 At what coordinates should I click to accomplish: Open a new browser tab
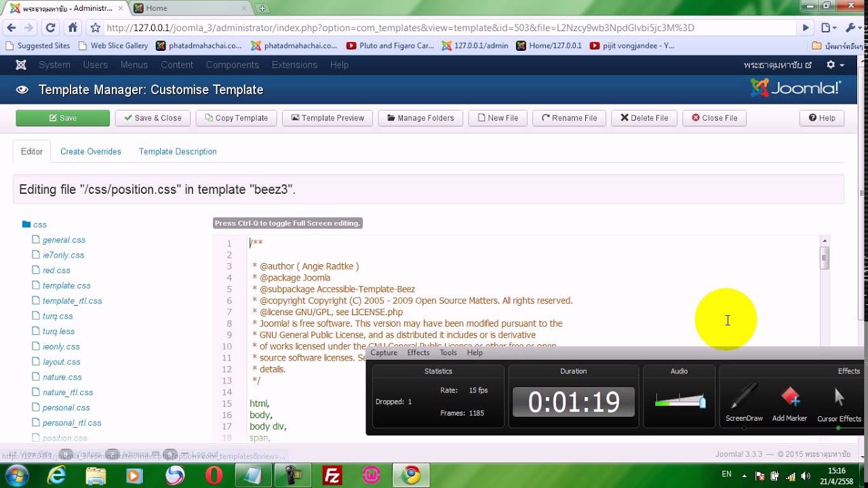pyautogui.click(x=262, y=8)
